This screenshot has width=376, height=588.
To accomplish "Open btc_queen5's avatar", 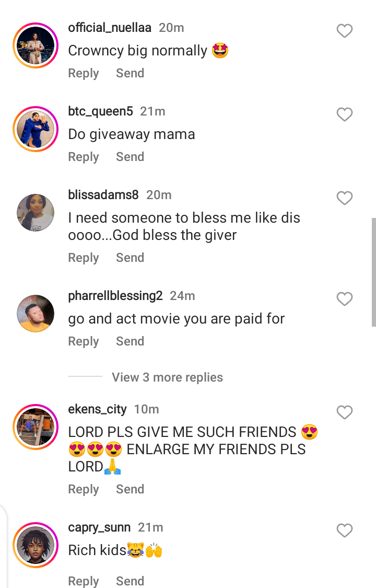I will click(x=36, y=129).
